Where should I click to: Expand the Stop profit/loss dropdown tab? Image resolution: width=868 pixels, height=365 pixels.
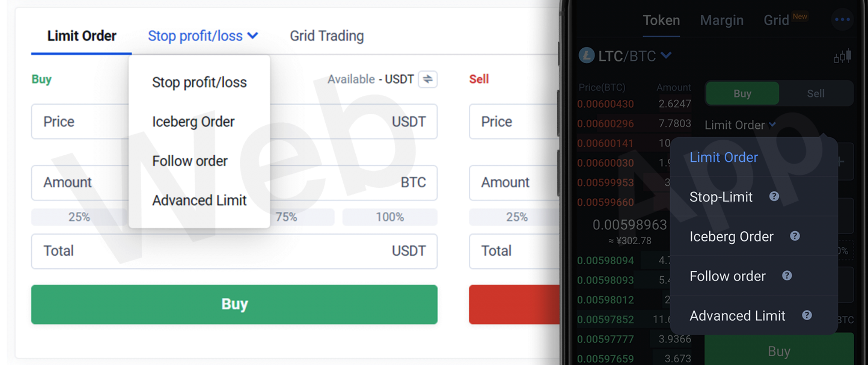tap(203, 36)
